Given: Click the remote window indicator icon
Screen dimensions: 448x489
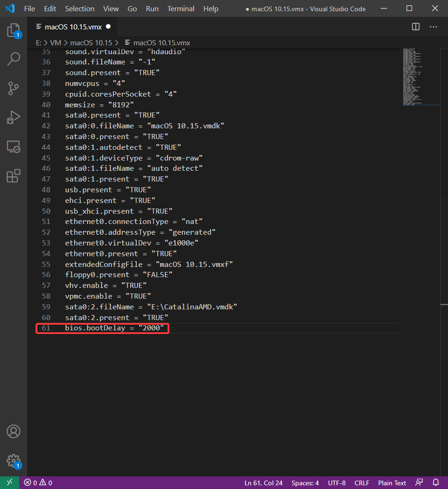Looking at the screenshot, I should coord(9,482).
